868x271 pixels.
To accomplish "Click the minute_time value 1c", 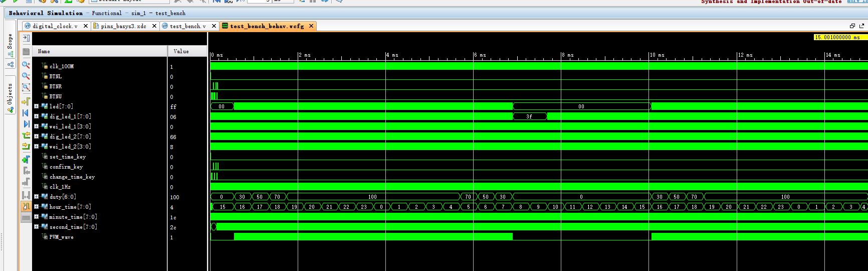I will pyautogui.click(x=173, y=217).
